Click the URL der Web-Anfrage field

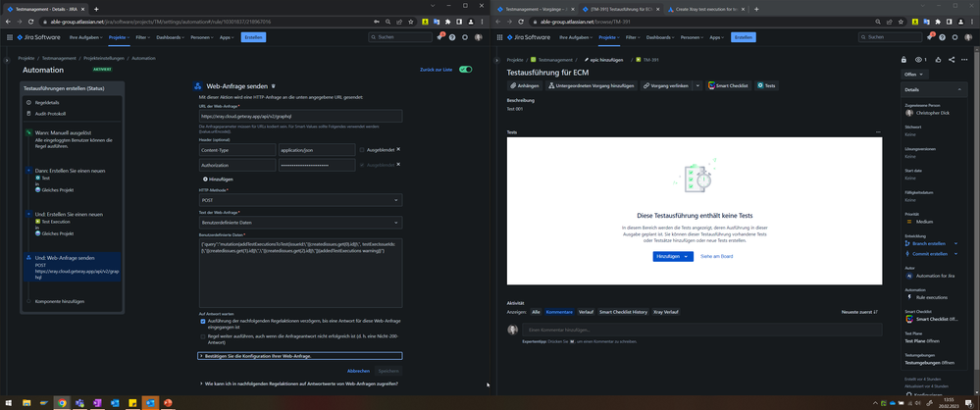(x=300, y=117)
